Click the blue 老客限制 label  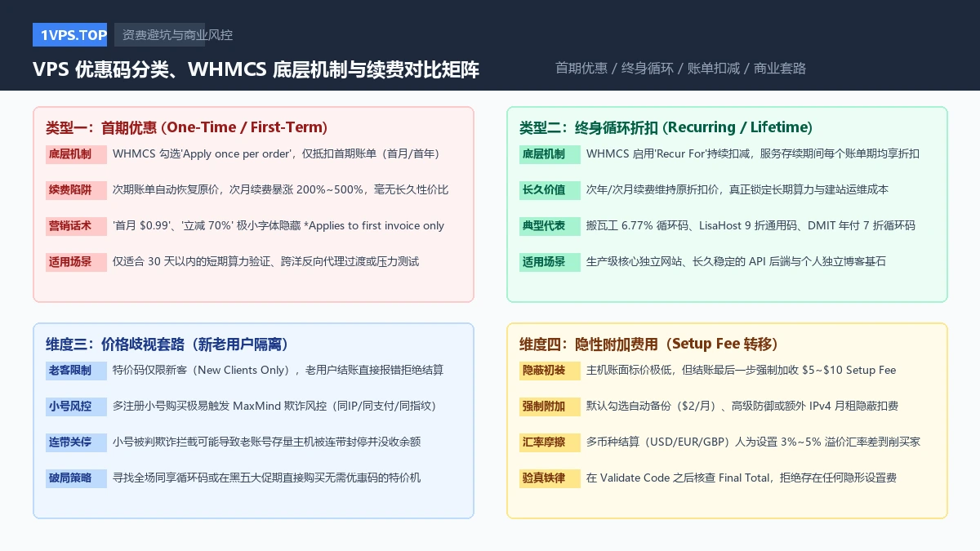point(76,370)
